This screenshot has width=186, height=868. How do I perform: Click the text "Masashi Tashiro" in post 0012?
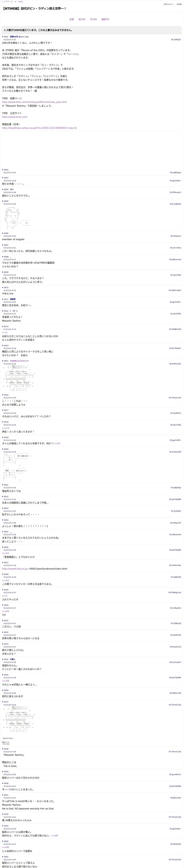coord(11,321)
